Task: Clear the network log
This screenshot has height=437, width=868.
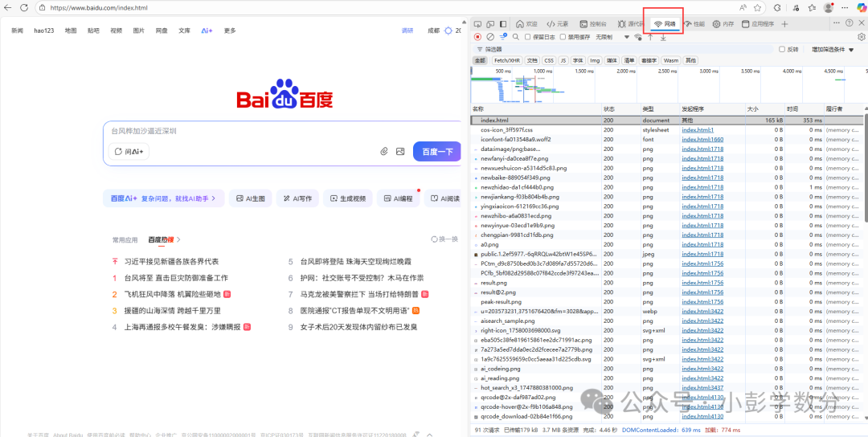Action: 490,37
